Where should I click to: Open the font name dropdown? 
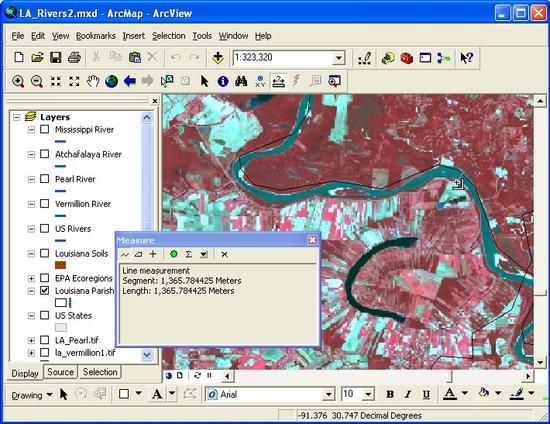[328, 395]
